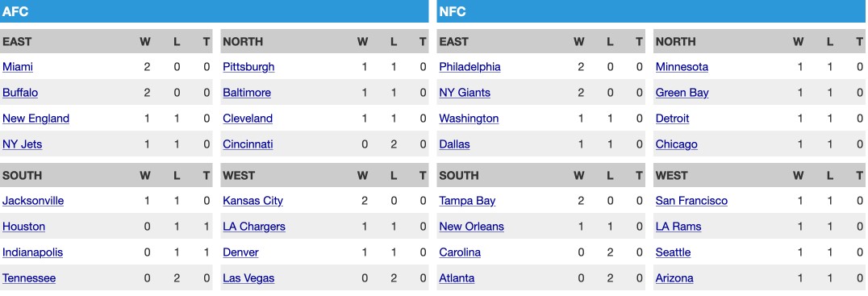Click the New England team link
This screenshot has height=296, width=868.
click(36, 119)
